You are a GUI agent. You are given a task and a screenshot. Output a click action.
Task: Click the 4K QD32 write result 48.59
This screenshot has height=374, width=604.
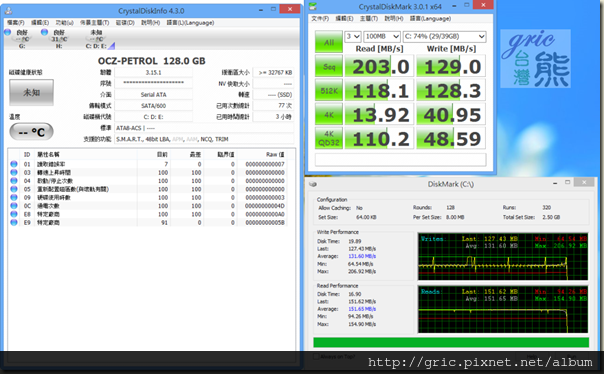coord(451,138)
